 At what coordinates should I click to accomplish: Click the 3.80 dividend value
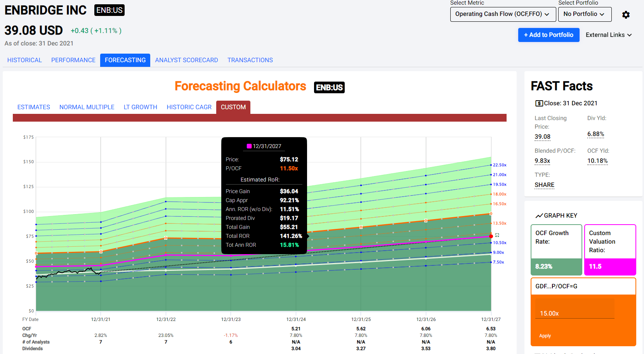(x=491, y=349)
